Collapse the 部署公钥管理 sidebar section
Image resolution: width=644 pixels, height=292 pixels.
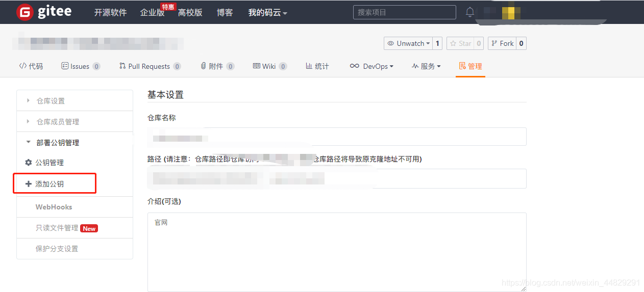pos(75,143)
